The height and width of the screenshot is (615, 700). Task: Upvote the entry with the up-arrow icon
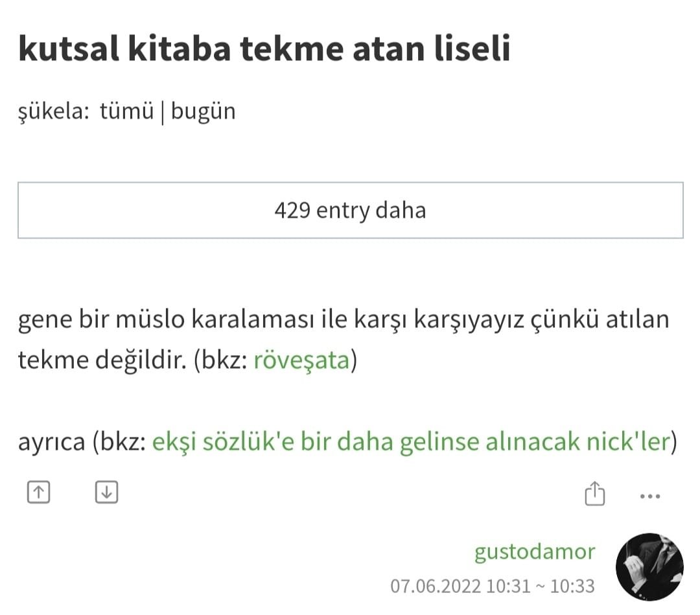pos(38,493)
